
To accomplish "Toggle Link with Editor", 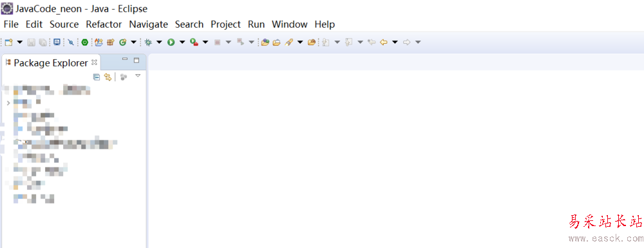I will pos(108,77).
